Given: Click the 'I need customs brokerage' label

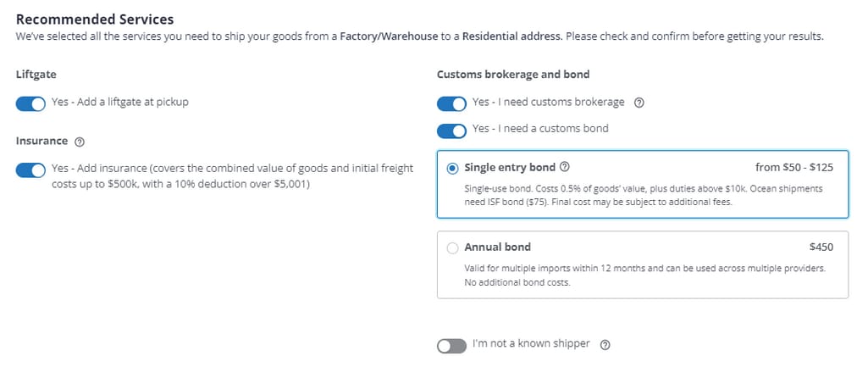Looking at the screenshot, I should [548, 102].
